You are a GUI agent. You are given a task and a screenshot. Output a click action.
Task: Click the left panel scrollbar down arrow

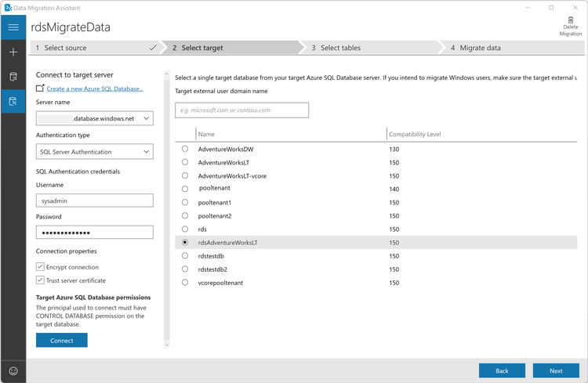point(167,345)
